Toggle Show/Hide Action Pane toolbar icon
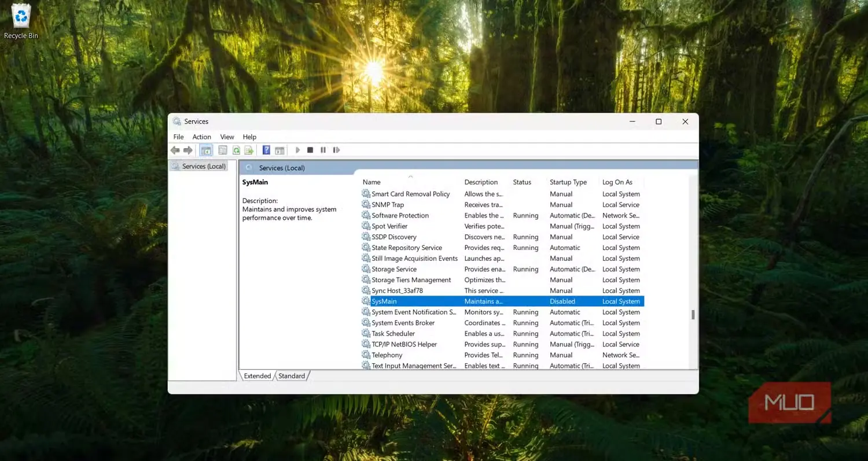 (x=279, y=150)
